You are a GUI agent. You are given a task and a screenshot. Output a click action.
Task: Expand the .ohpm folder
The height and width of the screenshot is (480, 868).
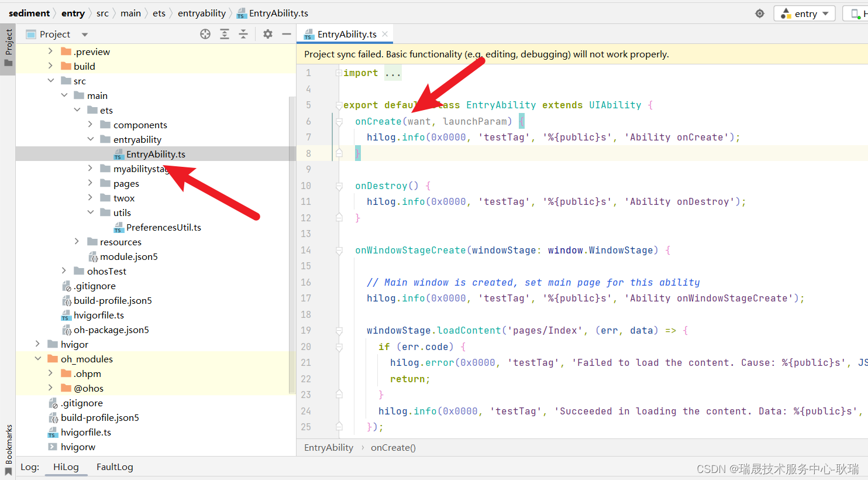[x=50, y=373]
